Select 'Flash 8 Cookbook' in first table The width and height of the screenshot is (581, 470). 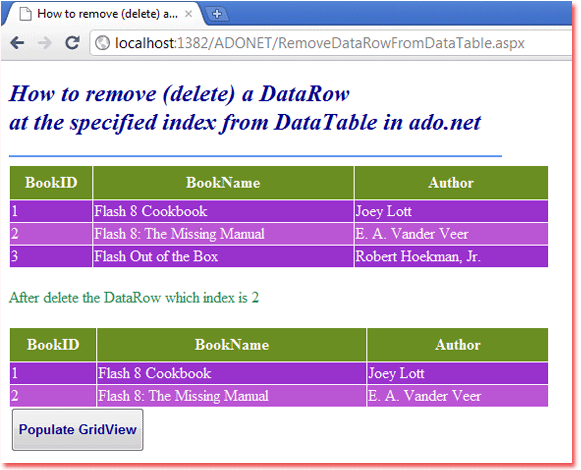tap(223, 211)
